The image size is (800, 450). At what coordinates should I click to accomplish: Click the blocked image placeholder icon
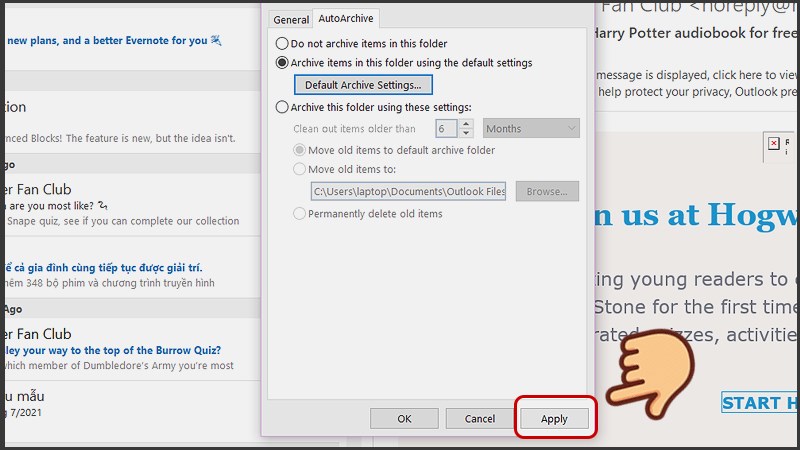tap(773, 144)
